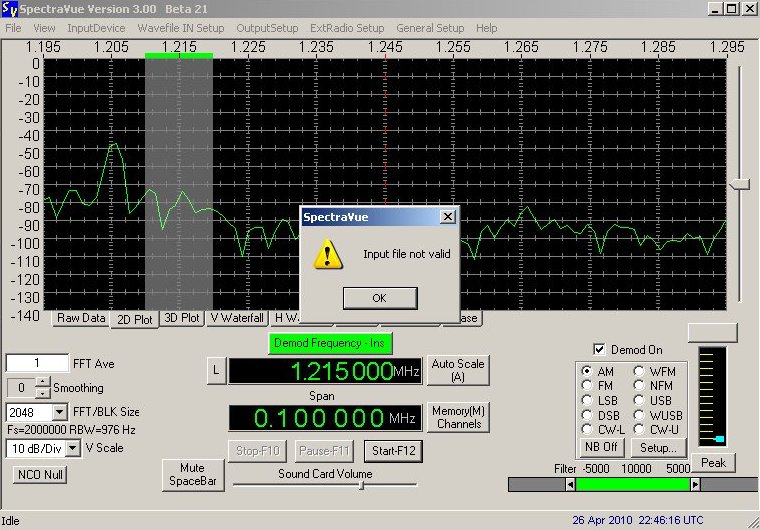Toggle the Demod On checkbox
The width and height of the screenshot is (760, 530).
(599, 349)
